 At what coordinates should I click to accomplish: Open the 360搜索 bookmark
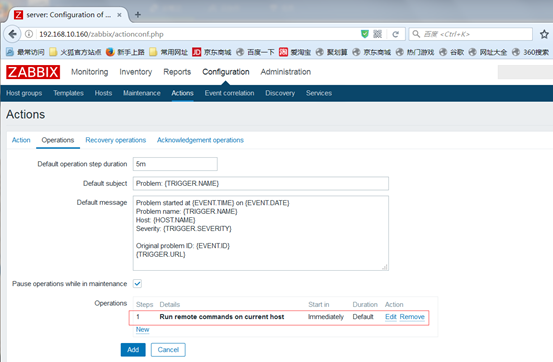click(x=530, y=52)
